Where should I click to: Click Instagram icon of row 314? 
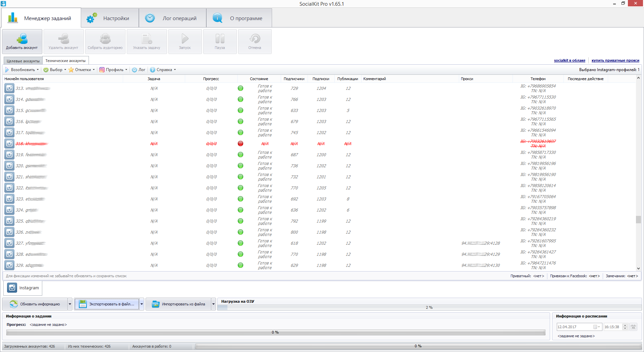[x=9, y=99]
